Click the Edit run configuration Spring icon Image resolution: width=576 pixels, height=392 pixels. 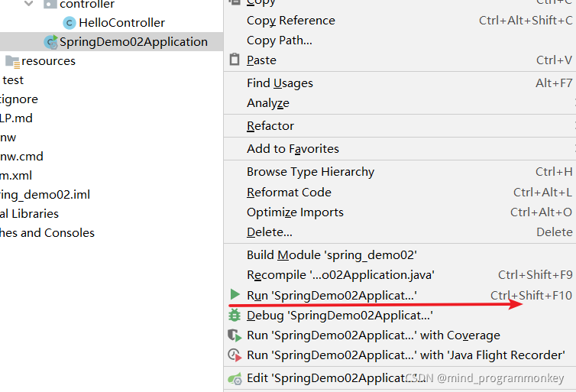[x=235, y=378]
